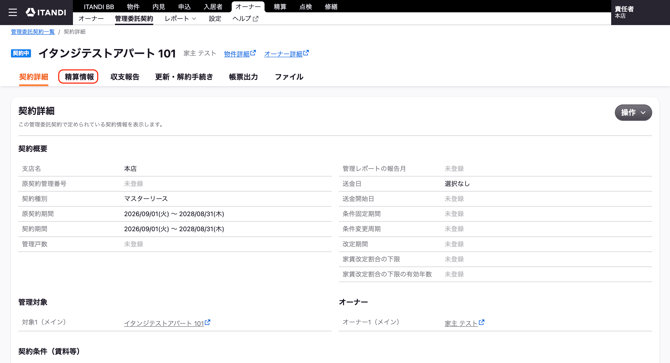
Task: Open the 内見 top menu
Action: [159, 7]
